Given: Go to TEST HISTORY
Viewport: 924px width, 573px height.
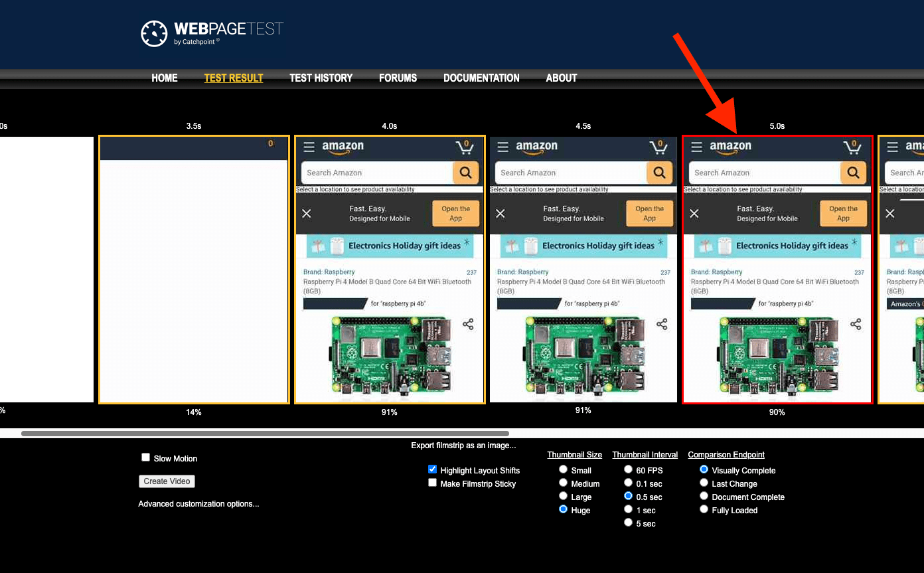Looking at the screenshot, I should point(321,78).
